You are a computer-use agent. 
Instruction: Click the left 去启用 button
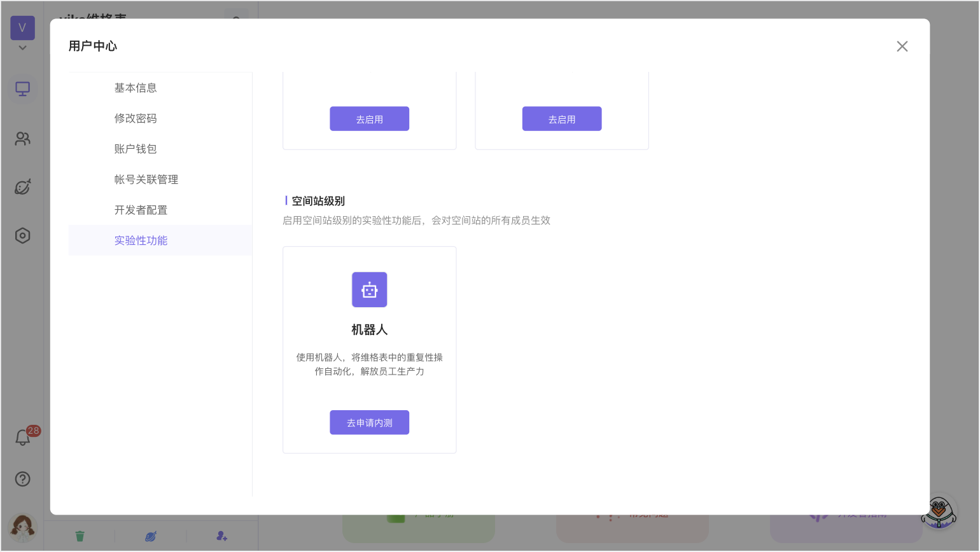(x=369, y=119)
